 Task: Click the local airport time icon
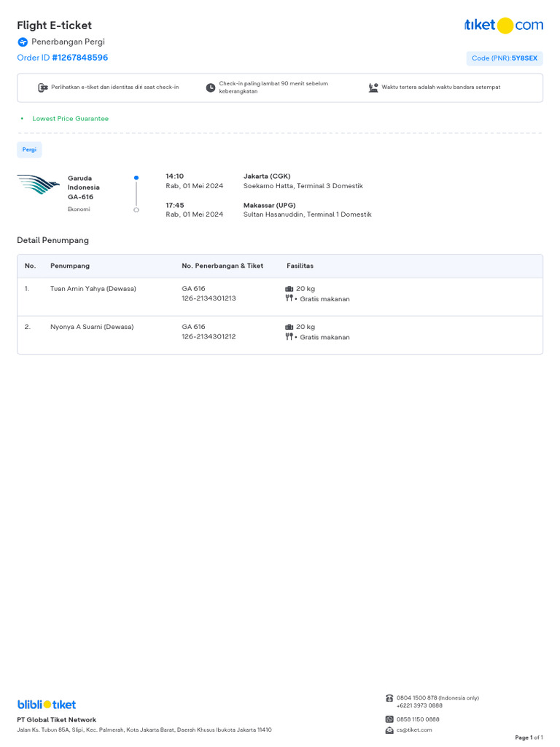click(373, 88)
